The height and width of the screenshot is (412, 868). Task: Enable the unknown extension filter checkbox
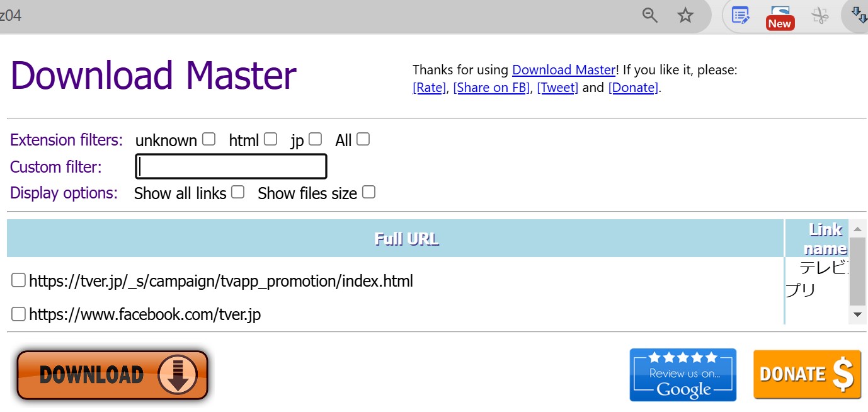pyautogui.click(x=208, y=139)
